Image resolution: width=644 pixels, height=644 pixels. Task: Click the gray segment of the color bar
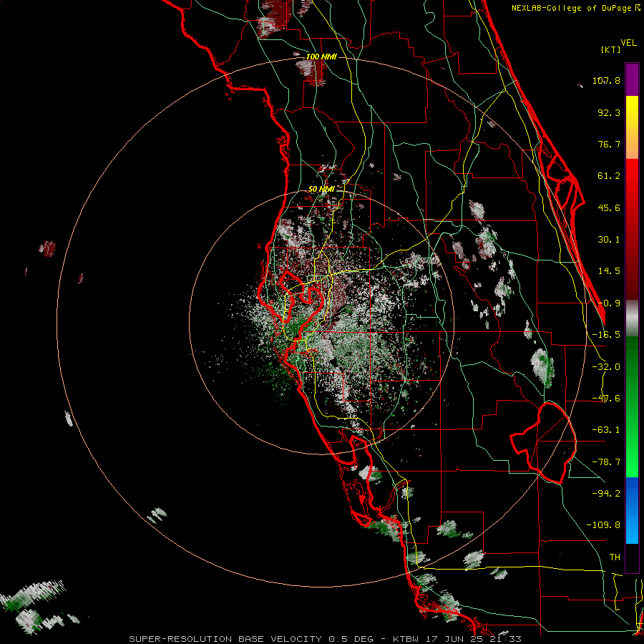(x=632, y=318)
